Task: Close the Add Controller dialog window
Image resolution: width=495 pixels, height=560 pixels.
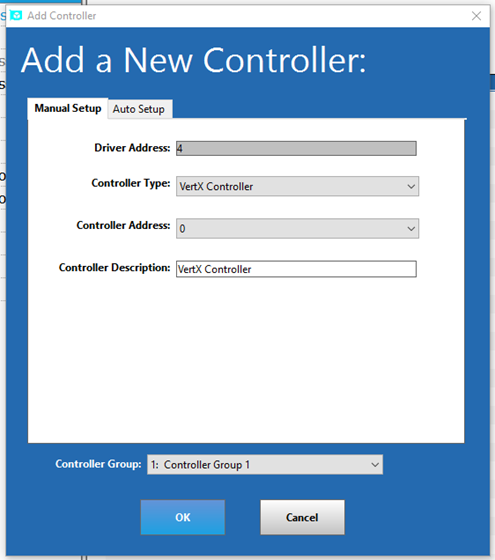Action: click(476, 16)
